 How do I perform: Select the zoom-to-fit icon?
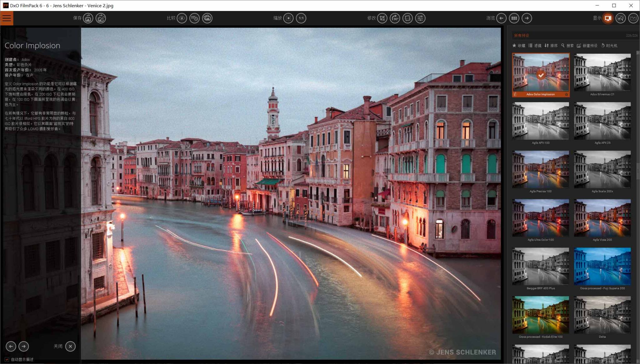[288, 18]
